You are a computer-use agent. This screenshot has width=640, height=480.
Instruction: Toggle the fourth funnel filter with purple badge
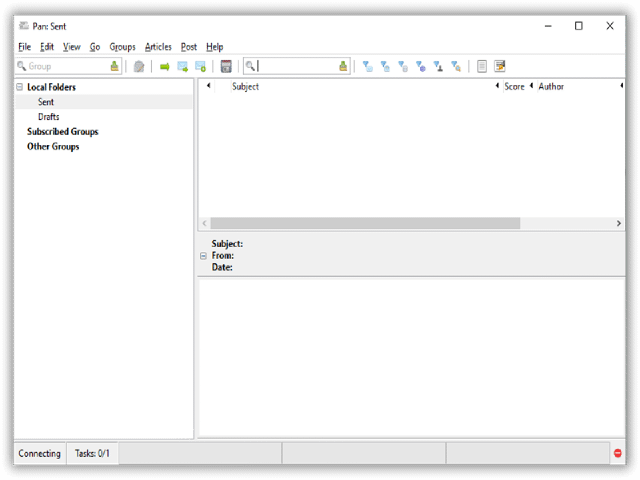421,66
